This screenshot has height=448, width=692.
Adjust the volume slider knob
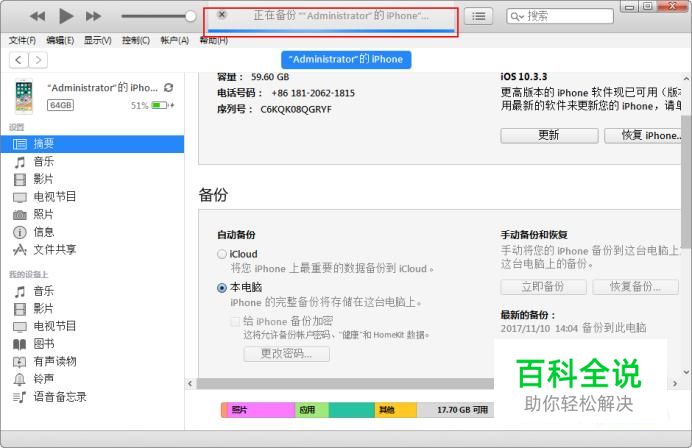(x=191, y=16)
